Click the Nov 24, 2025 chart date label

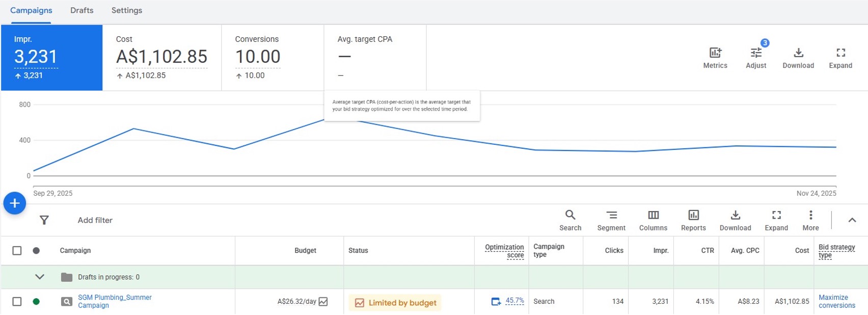pos(817,194)
